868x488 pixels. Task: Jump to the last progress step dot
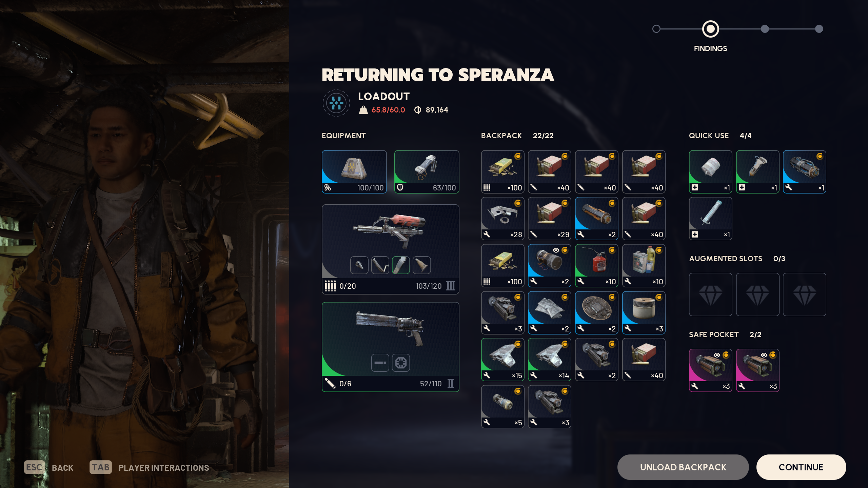(x=819, y=29)
